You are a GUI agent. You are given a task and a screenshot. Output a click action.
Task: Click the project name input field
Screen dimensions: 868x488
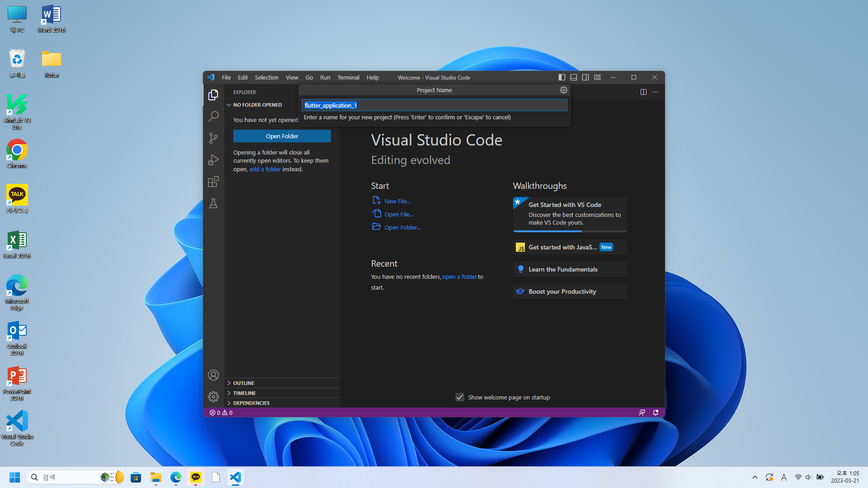pos(434,105)
